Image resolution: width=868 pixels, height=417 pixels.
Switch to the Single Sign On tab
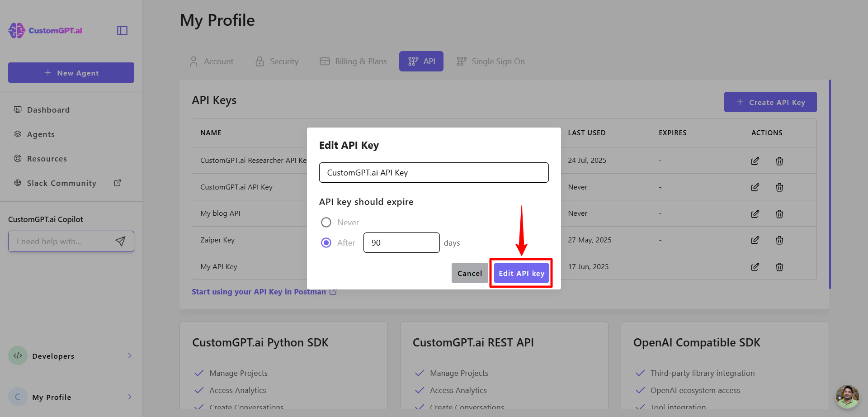point(491,62)
